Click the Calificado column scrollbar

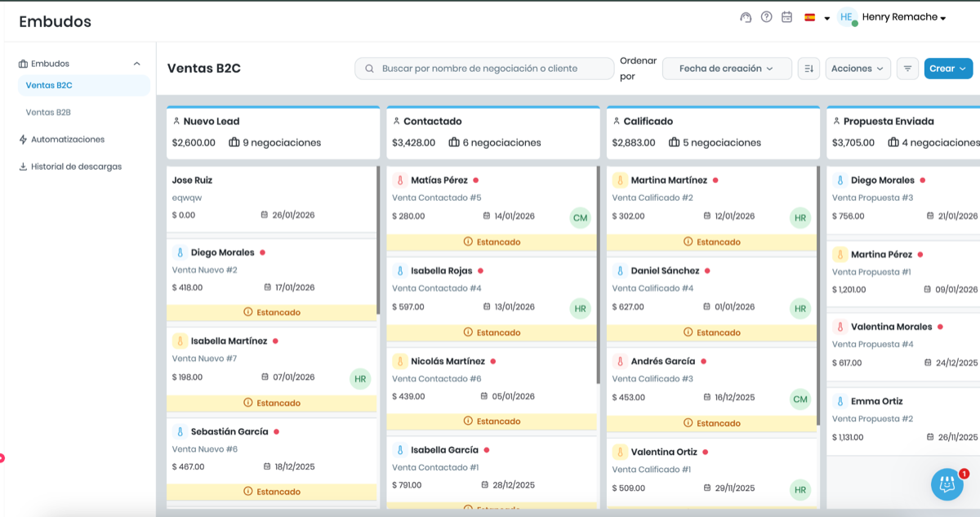coord(818,296)
